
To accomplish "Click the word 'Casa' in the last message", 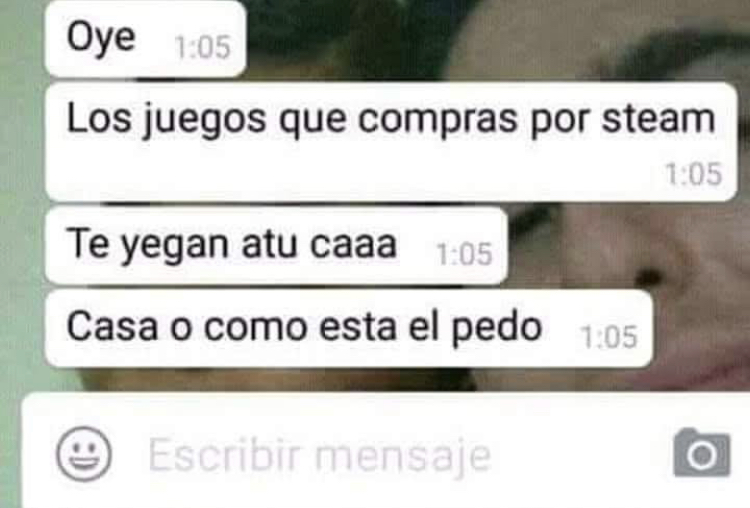I will tap(112, 327).
